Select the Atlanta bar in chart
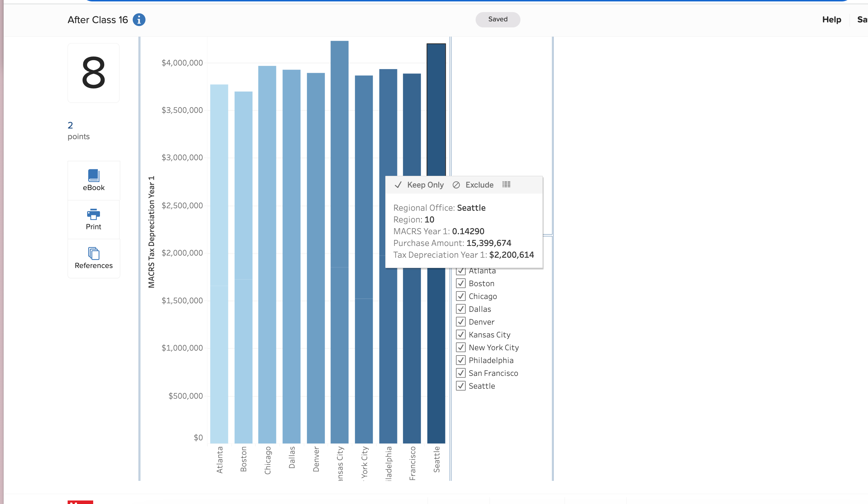 219,263
